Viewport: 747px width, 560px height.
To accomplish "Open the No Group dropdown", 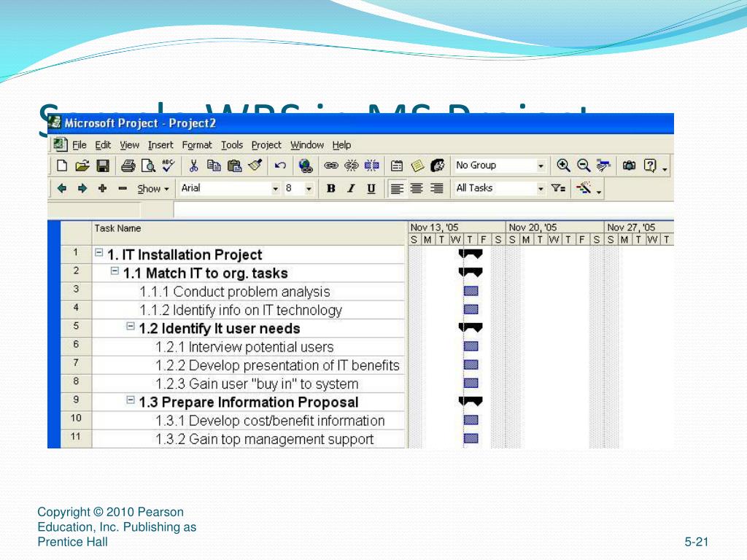I will coord(541,166).
